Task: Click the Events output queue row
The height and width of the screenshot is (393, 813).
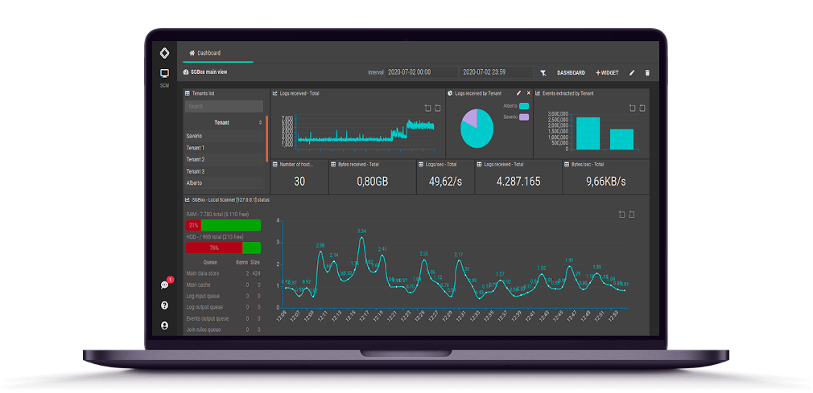Action: pos(223,318)
